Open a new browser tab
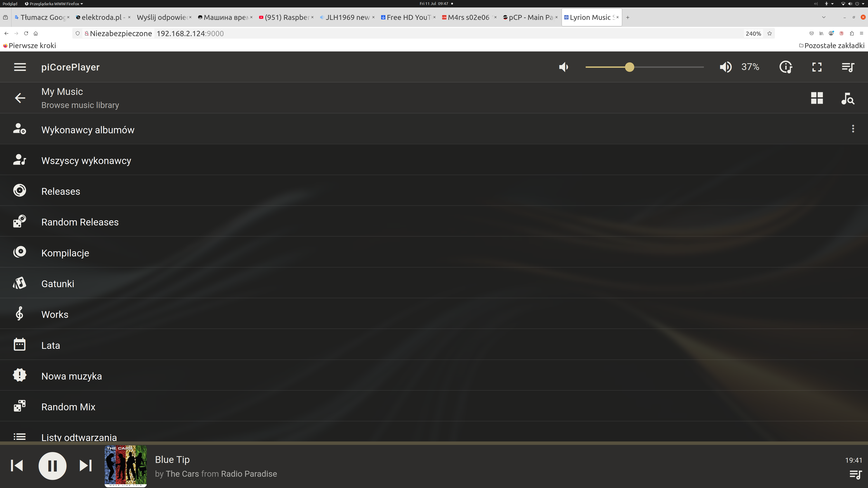 [628, 18]
